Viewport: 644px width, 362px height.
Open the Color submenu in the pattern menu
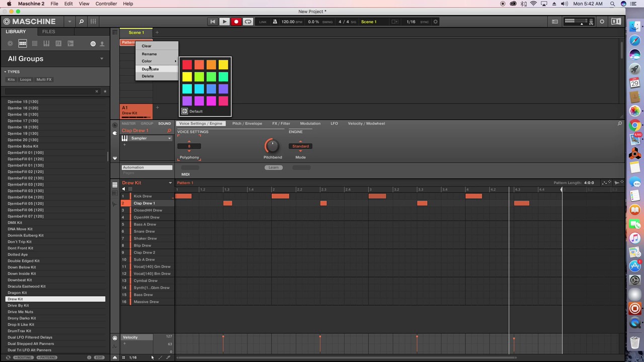[147, 61]
